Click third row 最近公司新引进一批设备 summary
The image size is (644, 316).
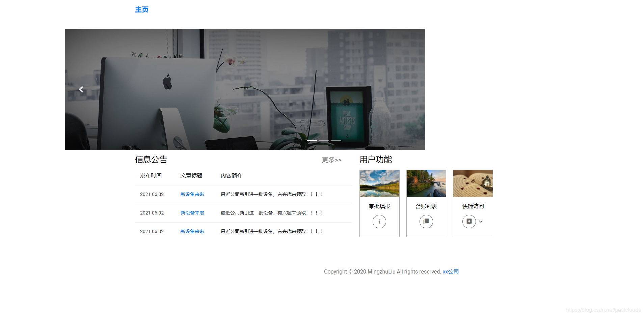272,231
